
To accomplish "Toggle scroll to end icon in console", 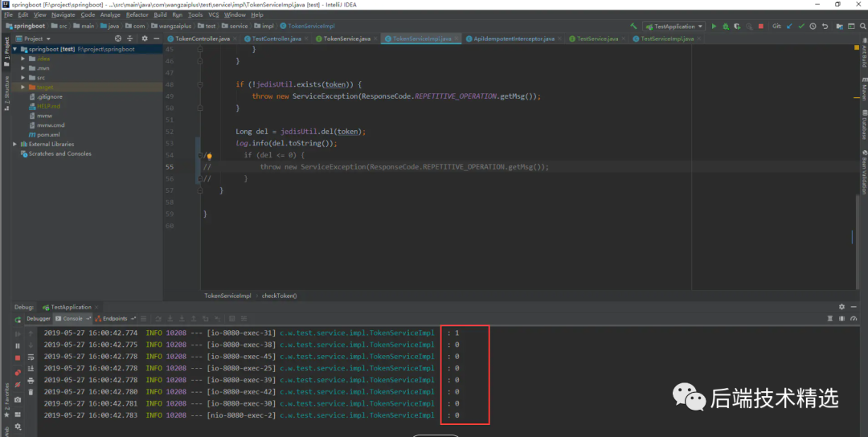I will [31, 369].
